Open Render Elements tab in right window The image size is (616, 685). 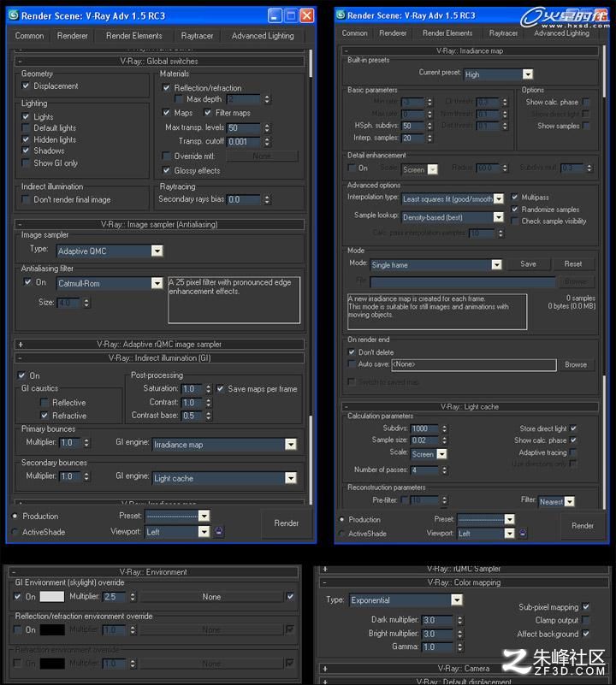click(447, 33)
